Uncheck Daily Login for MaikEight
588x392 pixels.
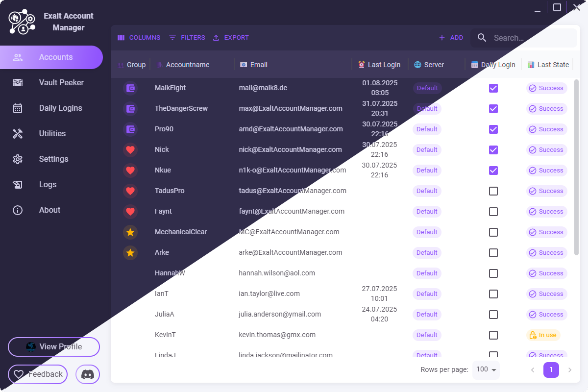(x=493, y=88)
